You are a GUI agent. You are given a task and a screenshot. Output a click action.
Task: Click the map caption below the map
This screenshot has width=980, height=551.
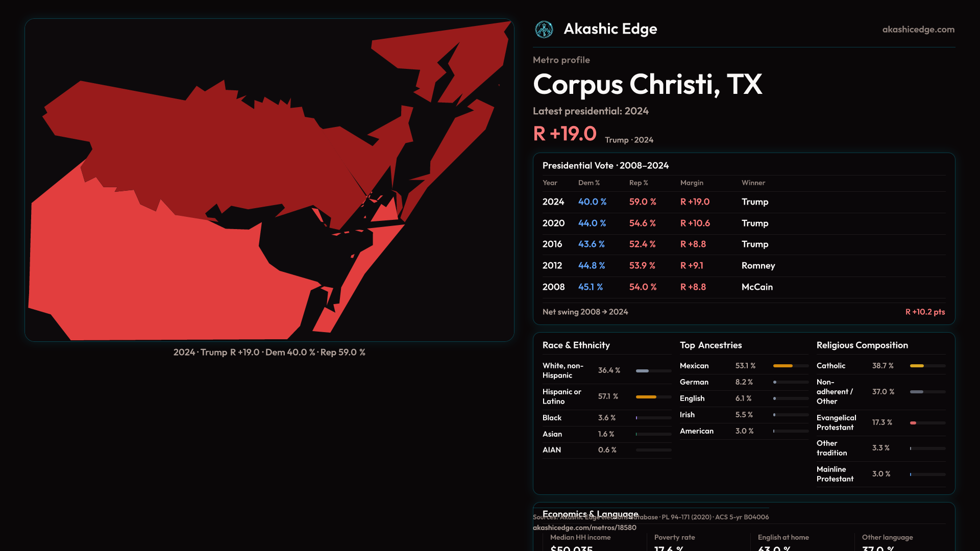[x=269, y=353]
